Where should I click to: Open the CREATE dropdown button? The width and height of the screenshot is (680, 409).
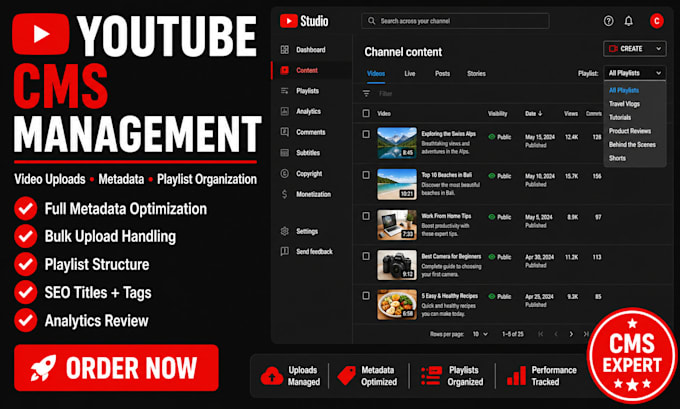(634, 49)
